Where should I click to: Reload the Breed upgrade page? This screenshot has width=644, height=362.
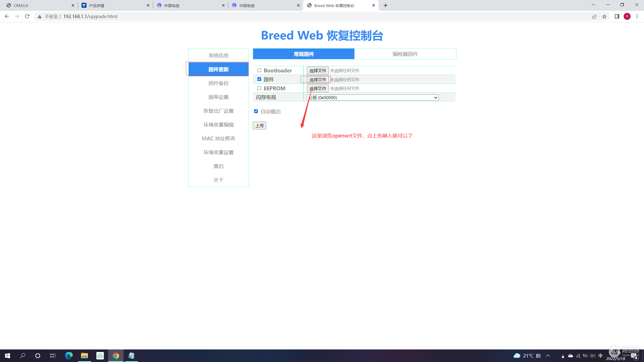tap(27, 16)
